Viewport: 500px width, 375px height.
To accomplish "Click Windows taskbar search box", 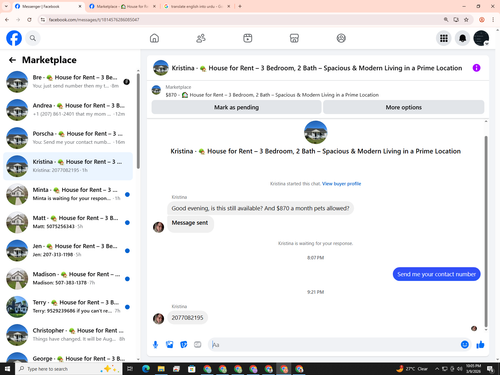I will (x=69, y=369).
